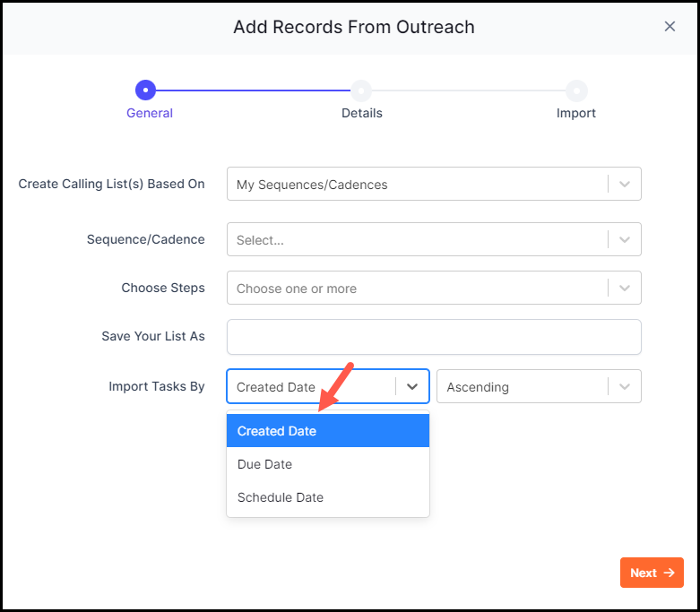Click chevron of Import Tasks By dropdown
The height and width of the screenshot is (612, 700).
click(x=412, y=386)
